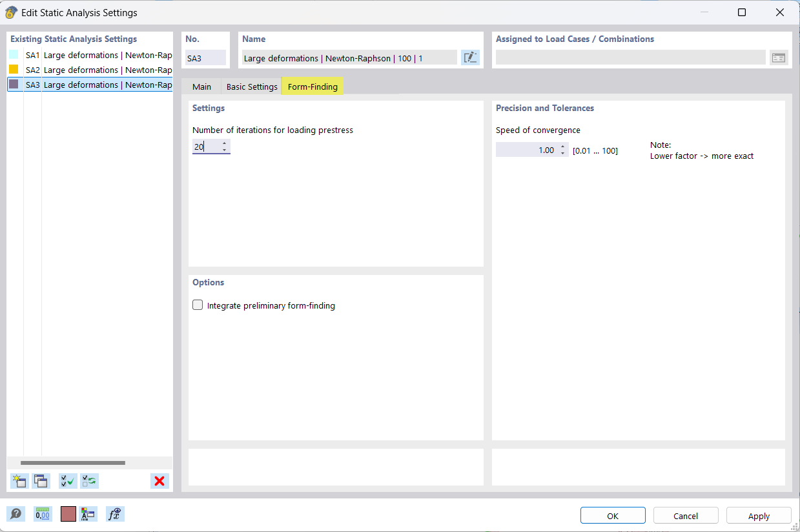Enable Integrate preliminary form-finding
This screenshot has width=800, height=532.
198,305
